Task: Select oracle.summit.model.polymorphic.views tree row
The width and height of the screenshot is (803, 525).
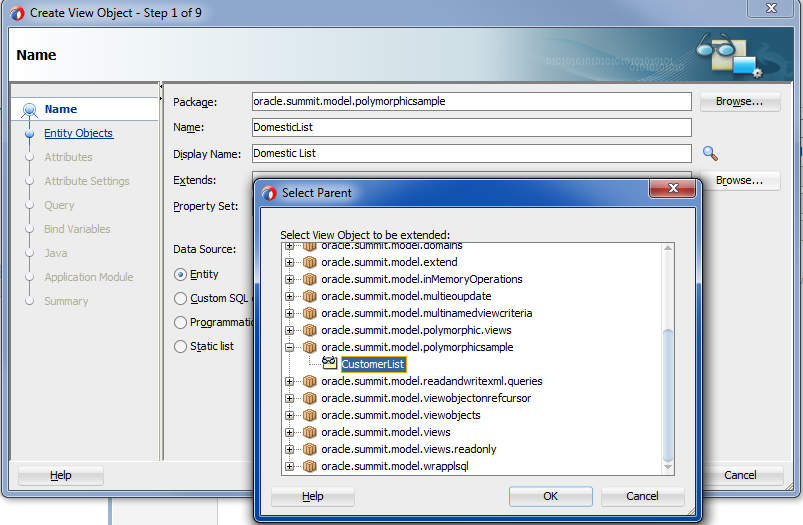Action: tap(416, 330)
